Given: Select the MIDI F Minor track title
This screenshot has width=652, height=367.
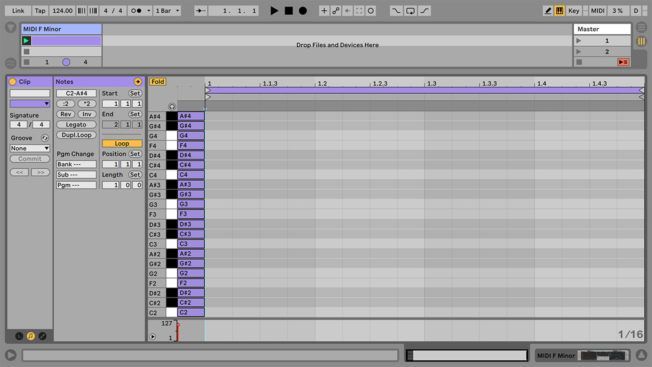Looking at the screenshot, I should (x=61, y=29).
